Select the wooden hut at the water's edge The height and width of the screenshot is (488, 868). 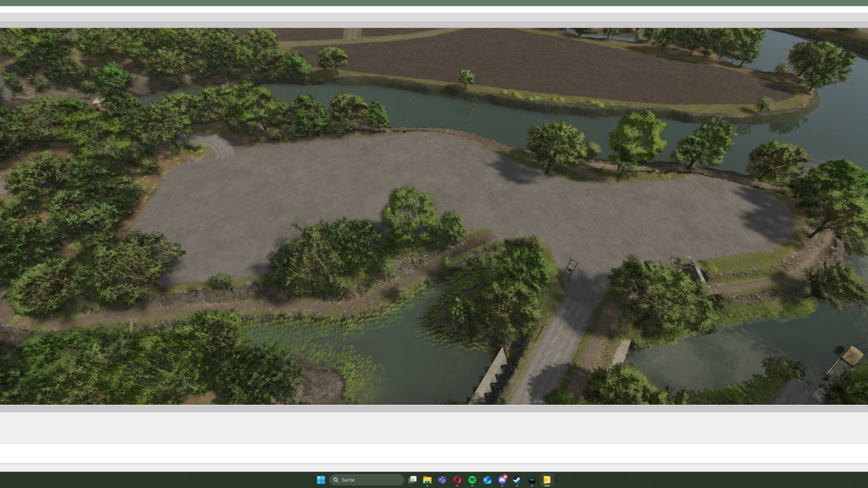coord(852,355)
